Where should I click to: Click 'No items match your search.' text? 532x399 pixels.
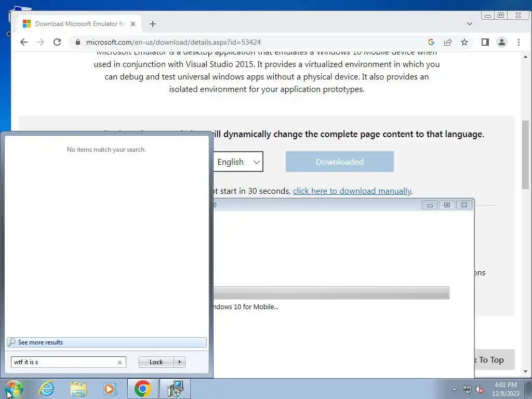click(107, 150)
